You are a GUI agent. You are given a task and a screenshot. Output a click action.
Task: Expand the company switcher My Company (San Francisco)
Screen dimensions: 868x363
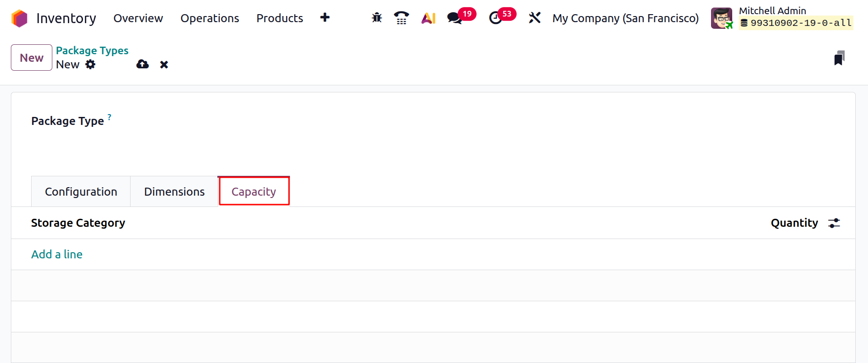pos(625,18)
